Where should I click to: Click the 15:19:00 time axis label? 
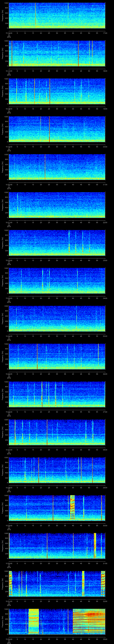9,147
